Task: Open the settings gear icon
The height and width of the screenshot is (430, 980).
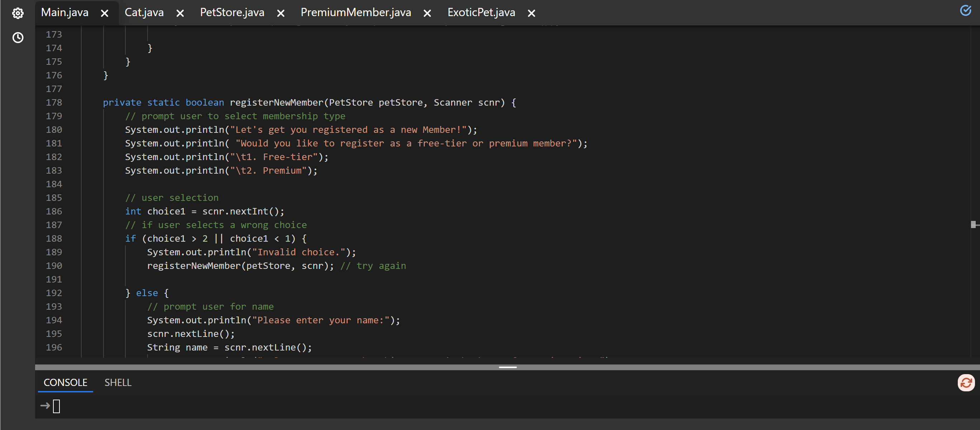Action: point(18,13)
